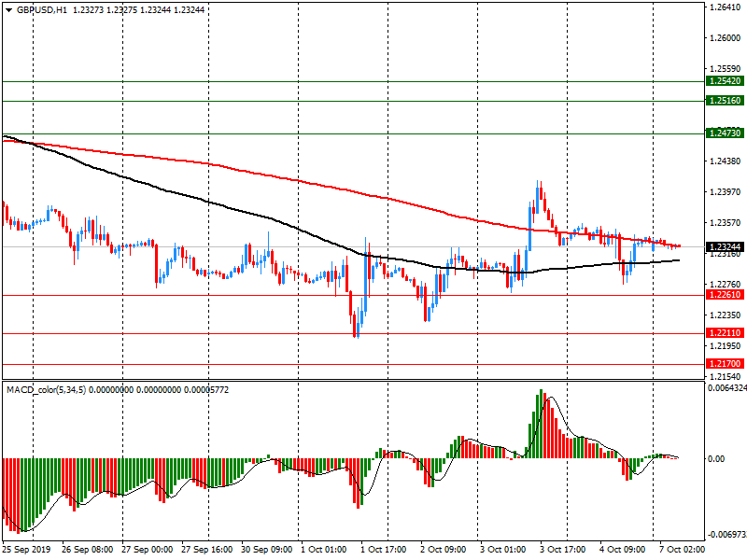The image size is (747, 560).
Task: Select the 0.0064324 MACD scale maximum label
Action: [726, 387]
